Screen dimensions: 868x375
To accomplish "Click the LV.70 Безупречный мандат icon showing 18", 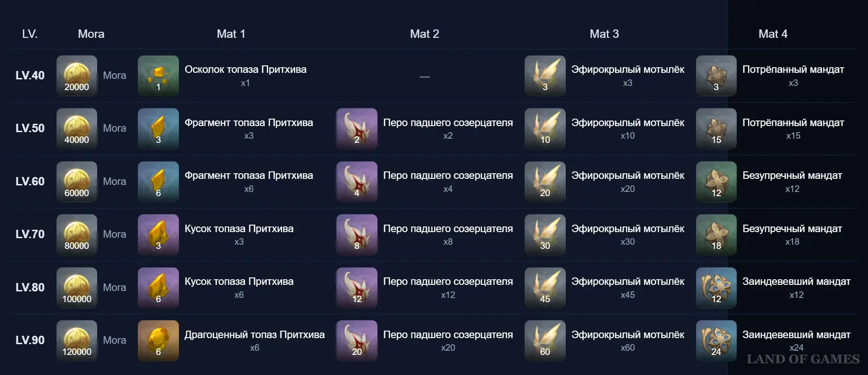I will [x=716, y=234].
